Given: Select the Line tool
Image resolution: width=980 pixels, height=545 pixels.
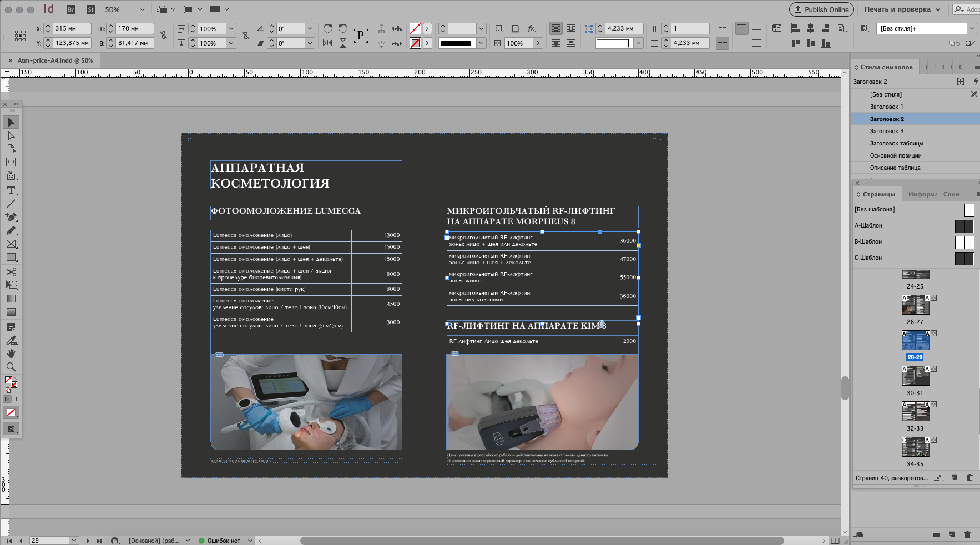Looking at the screenshot, I should pos(11,204).
